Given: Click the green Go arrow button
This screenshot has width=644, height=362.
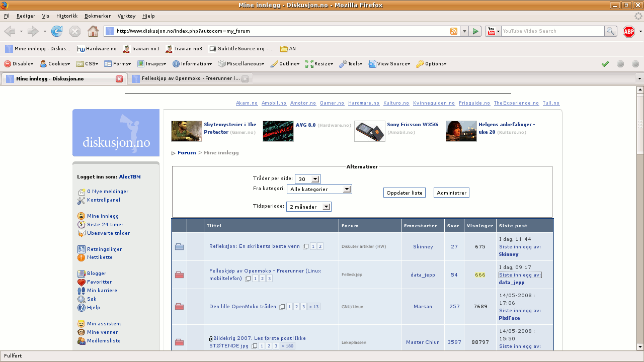Looking at the screenshot, I should (x=475, y=31).
